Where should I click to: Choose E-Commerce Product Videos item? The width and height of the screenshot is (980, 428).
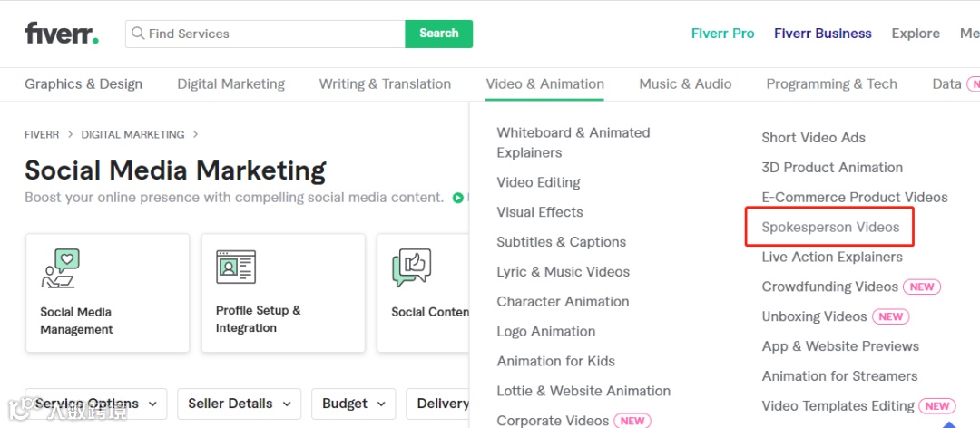[855, 198]
